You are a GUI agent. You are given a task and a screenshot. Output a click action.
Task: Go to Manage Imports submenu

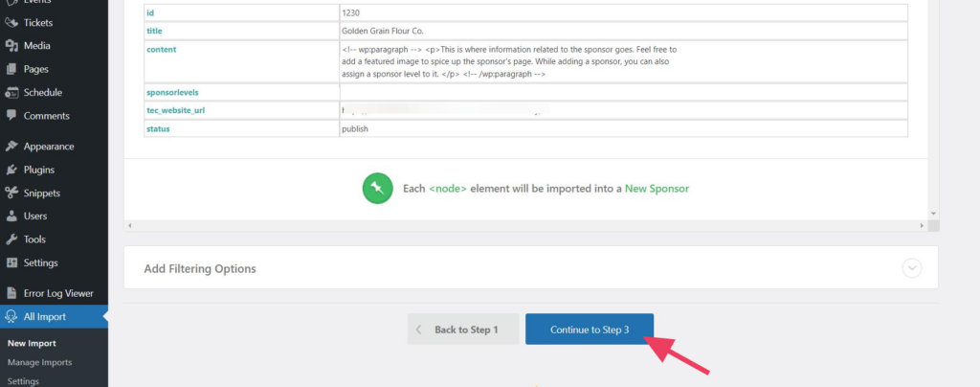click(39, 362)
